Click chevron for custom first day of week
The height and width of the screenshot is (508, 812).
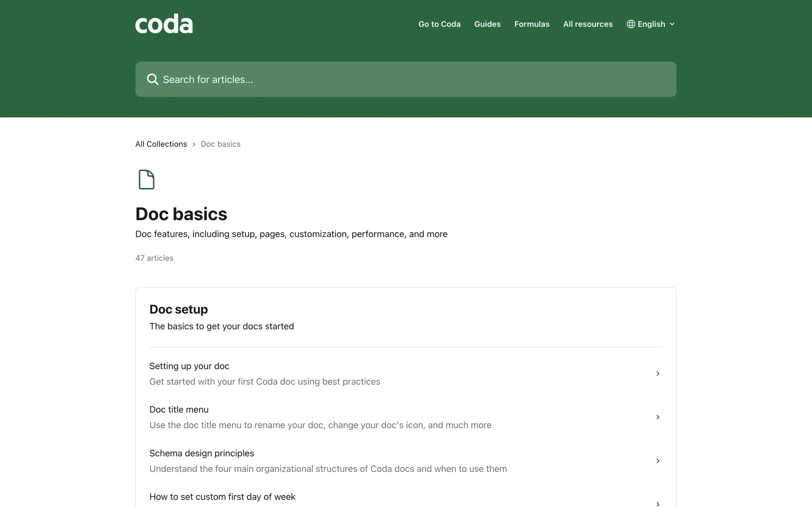tap(658, 504)
